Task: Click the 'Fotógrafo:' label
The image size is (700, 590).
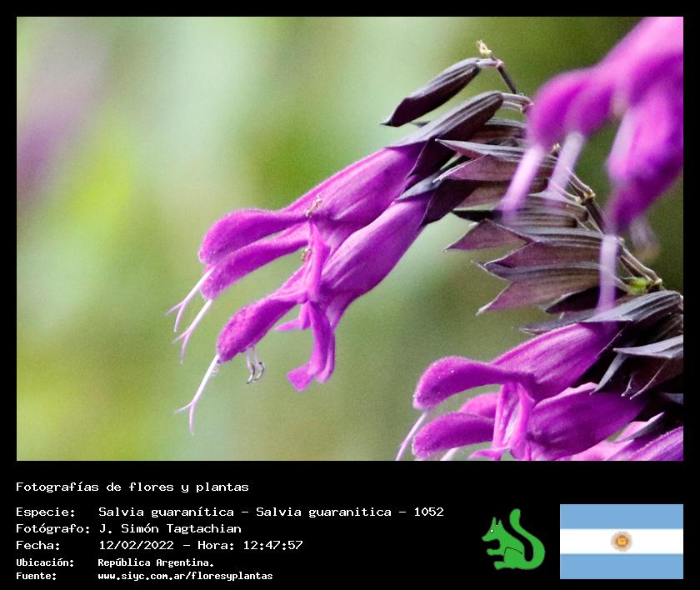Action: [x=53, y=528]
